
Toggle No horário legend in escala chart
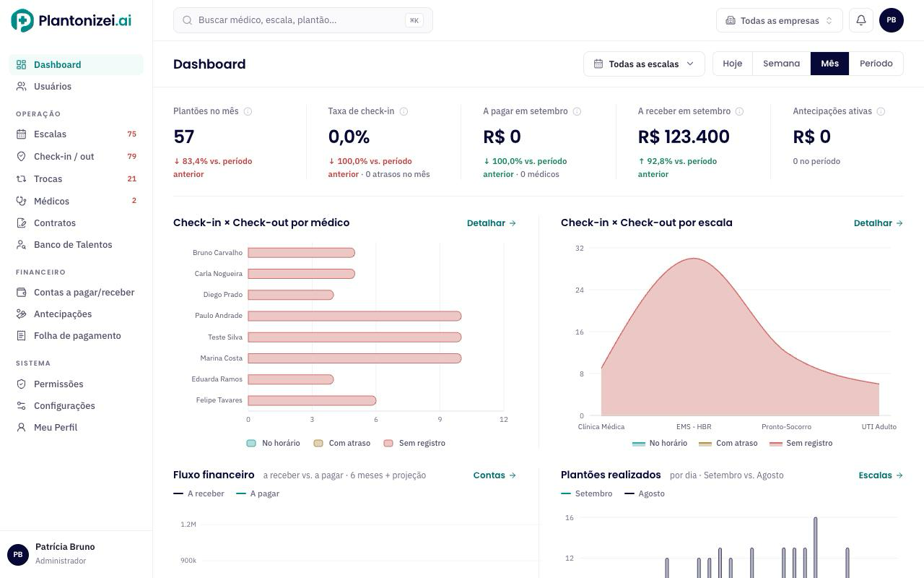tap(660, 443)
